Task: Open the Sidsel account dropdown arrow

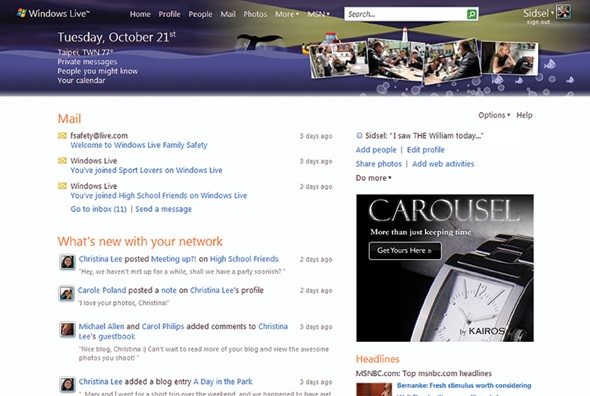Action: [552, 12]
